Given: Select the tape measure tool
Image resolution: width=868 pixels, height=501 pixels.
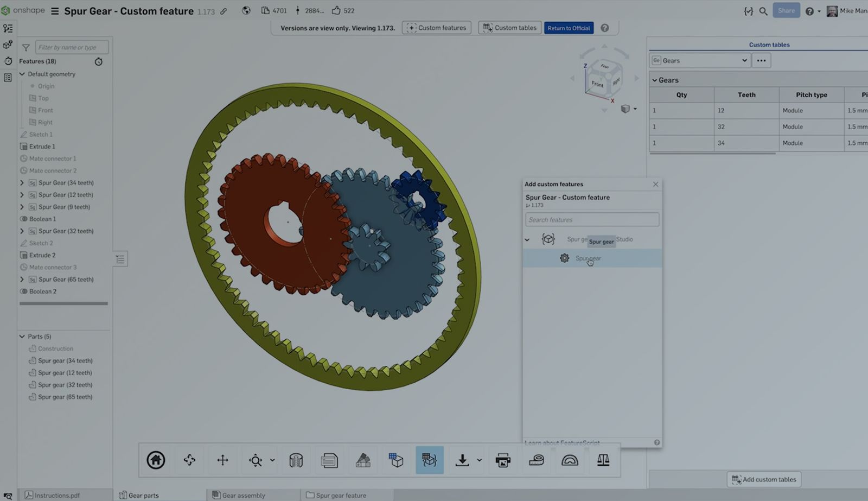Looking at the screenshot, I should pyautogui.click(x=536, y=460).
